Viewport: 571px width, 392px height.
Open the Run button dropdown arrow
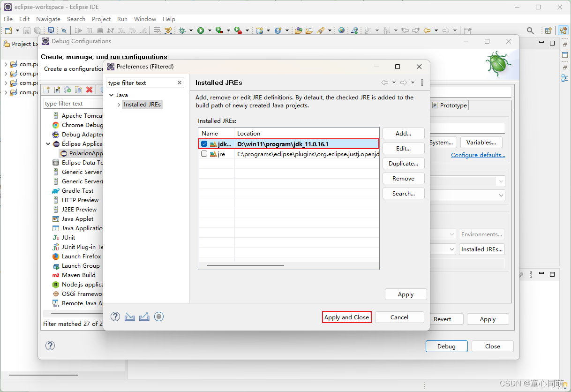click(x=210, y=30)
